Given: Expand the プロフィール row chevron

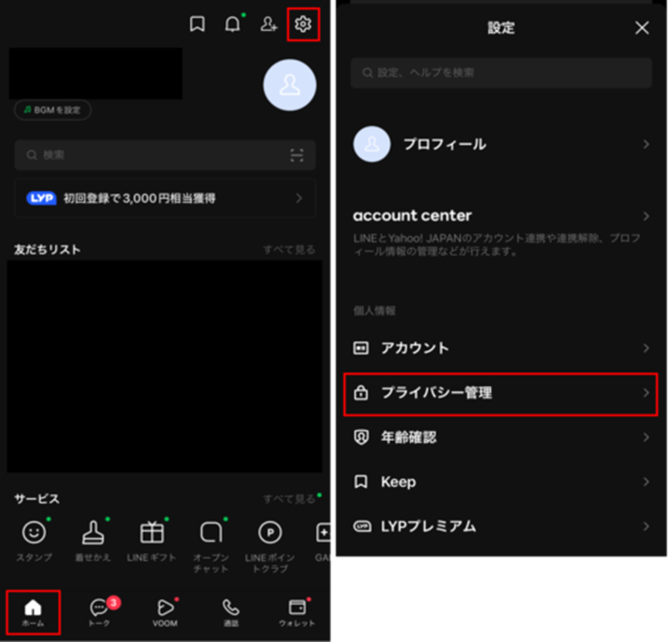Looking at the screenshot, I should 646,144.
